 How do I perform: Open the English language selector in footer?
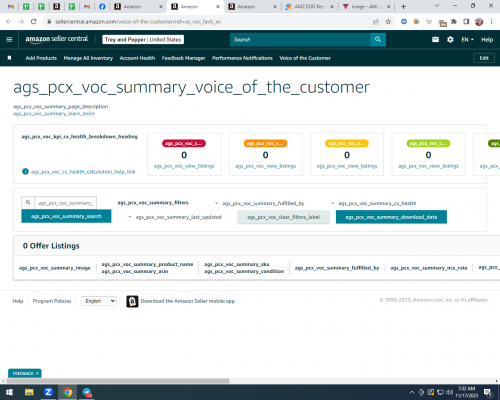pyautogui.click(x=99, y=301)
